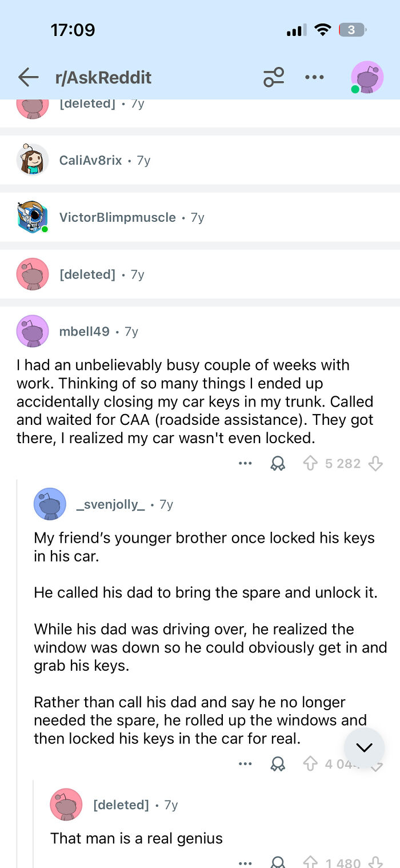
Task: Tap CaliAv8rix's avatar picture
Action: pos(33,160)
